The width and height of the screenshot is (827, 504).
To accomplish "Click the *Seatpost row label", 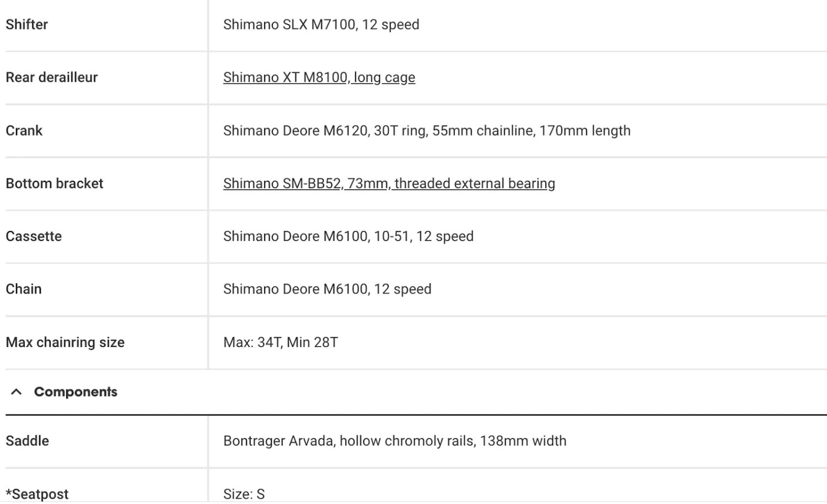I will pyautogui.click(x=37, y=494).
